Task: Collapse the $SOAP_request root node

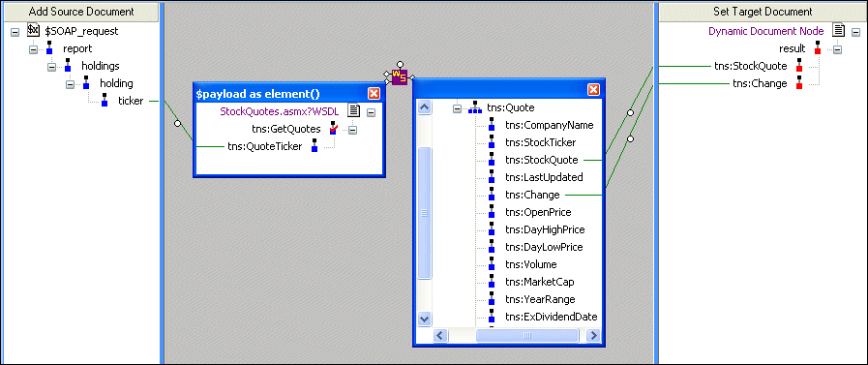Action: [15, 32]
